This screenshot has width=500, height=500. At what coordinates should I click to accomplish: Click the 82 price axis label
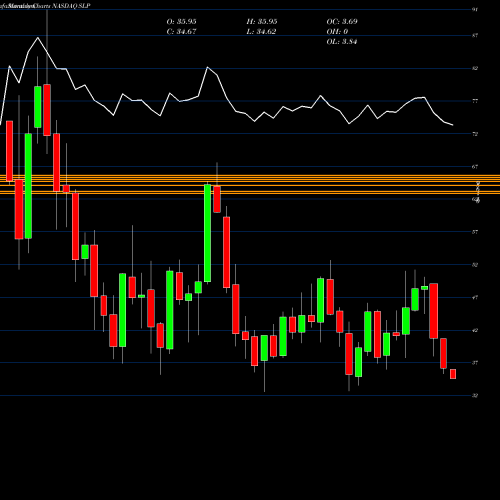[x=475, y=68]
